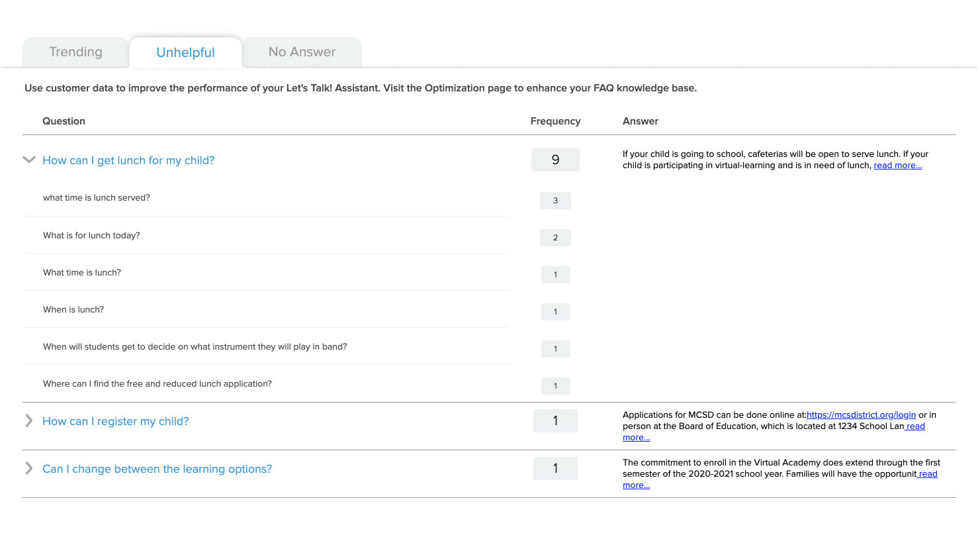This screenshot has width=980, height=537.
Task: Select 'what time is lunch served?' sub-question
Action: click(x=97, y=198)
